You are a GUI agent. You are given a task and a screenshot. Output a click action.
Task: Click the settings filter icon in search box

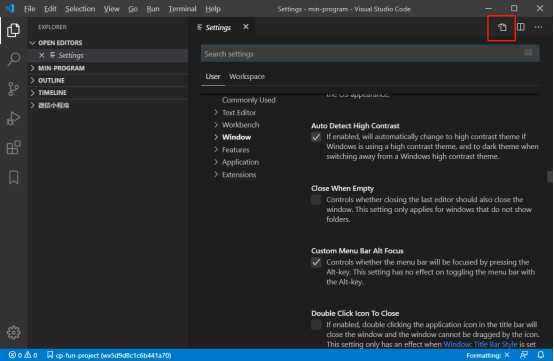(528, 53)
